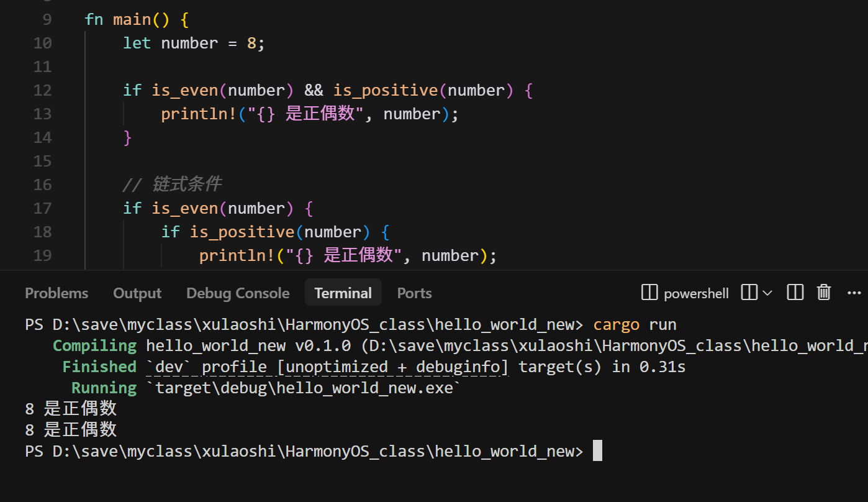Viewport: 868px width, 502px height.
Task: Click the first '8 是正偶数' output line
Action: point(71,409)
